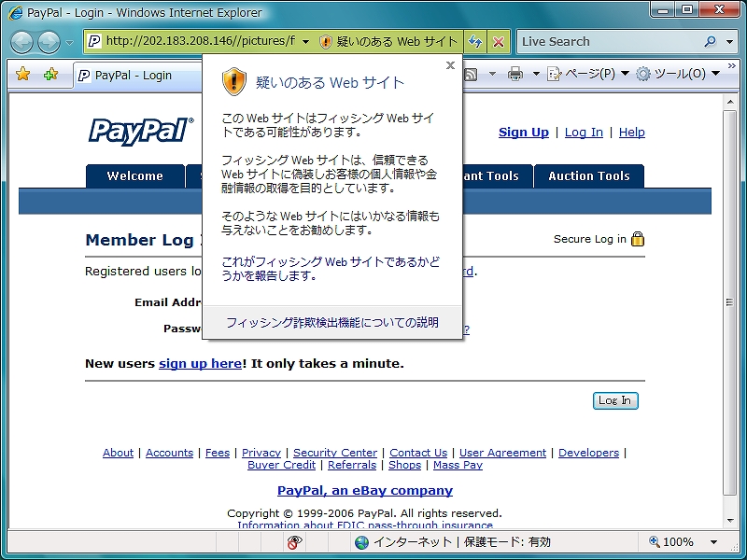Close the suspicious website warning popup
The height and width of the screenshot is (560, 747).
click(450, 65)
